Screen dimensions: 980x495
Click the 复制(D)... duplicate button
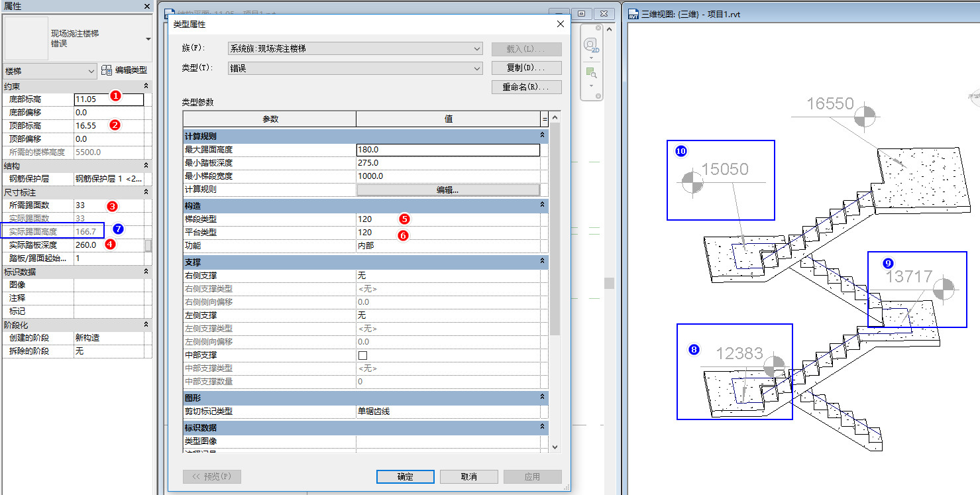[x=527, y=68]
